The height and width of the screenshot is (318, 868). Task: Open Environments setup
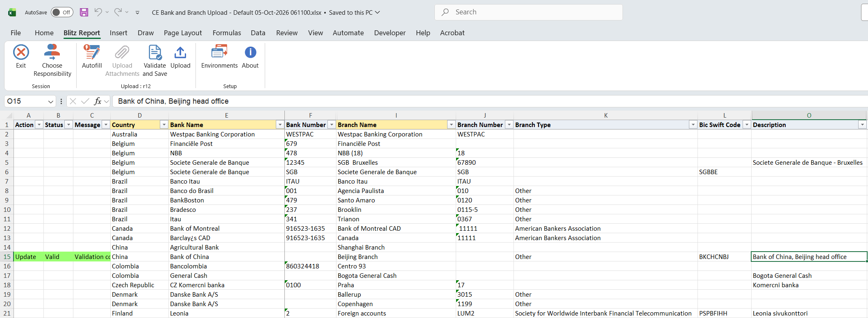pos(219,57)
